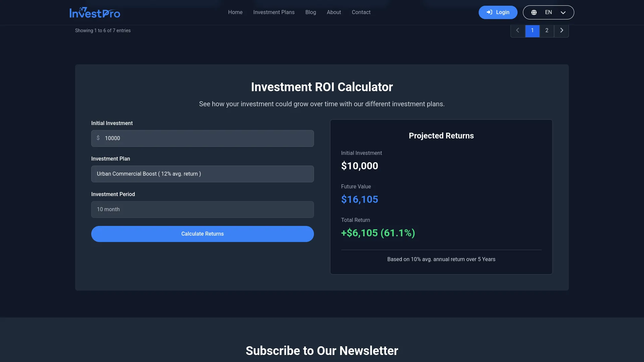Click pagination page 1
This screenshot has width=644, height=362.
pos(532,30)
